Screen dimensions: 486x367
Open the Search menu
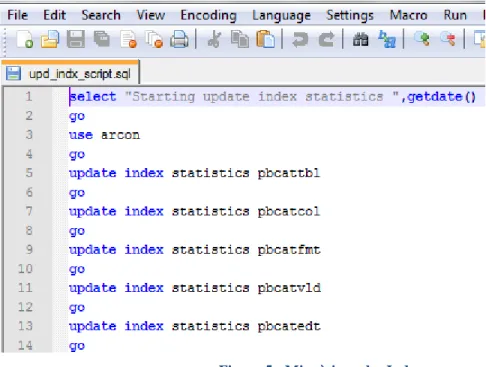click(101, 15)
